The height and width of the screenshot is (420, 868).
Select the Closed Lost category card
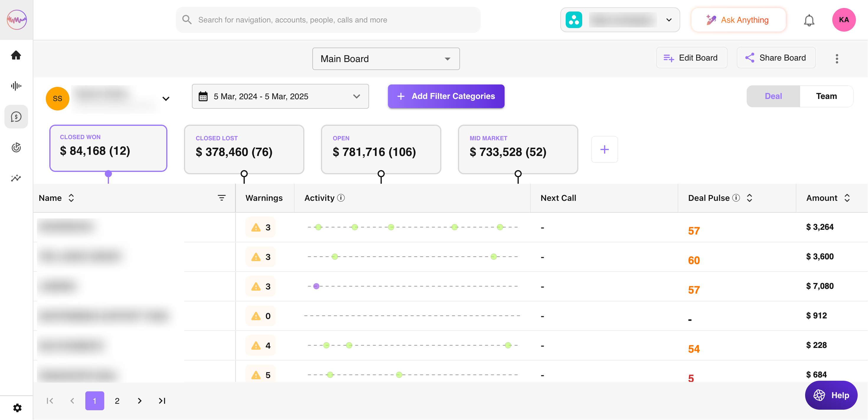(x=244, y=149)
